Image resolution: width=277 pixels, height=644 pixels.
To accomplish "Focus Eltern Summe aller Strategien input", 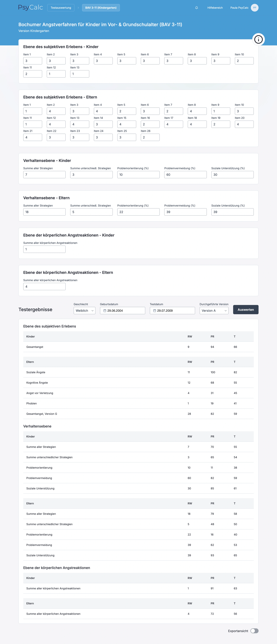I will 44,212.
